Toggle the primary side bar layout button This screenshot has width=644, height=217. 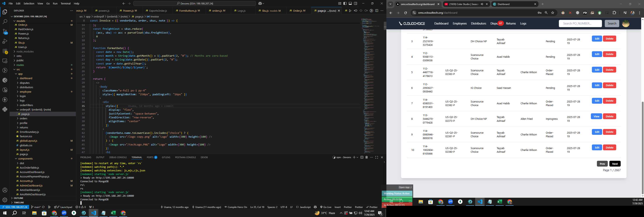click(345, 3)
